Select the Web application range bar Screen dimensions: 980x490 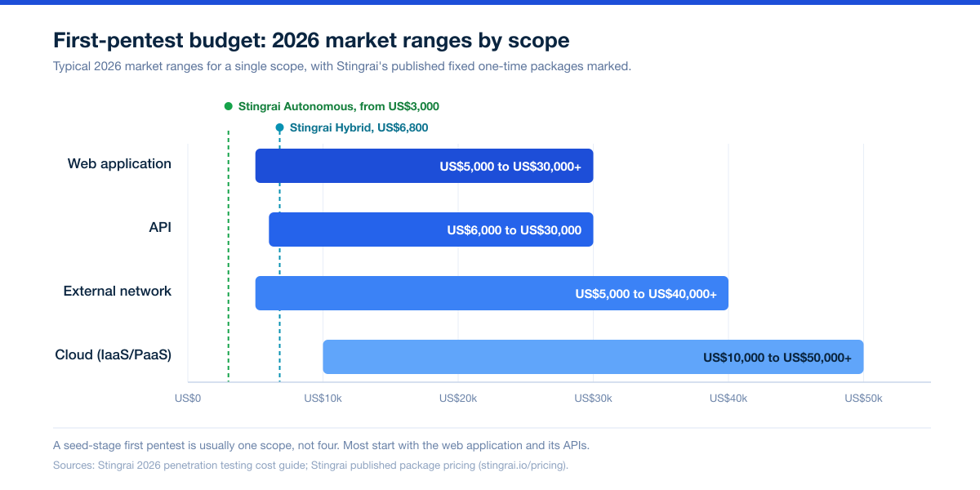coord(424,166)
